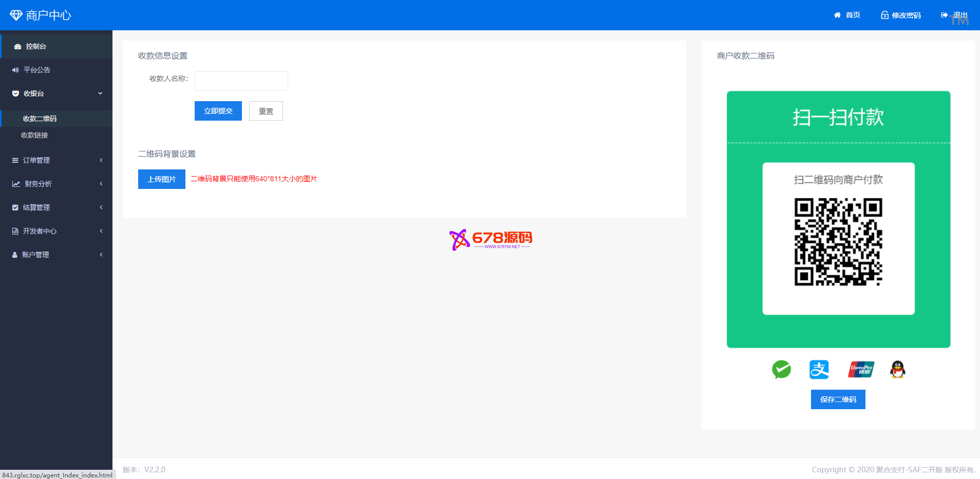Click the WeChat Pay icon
Screen dimensions: 980x479
point(781,369)
